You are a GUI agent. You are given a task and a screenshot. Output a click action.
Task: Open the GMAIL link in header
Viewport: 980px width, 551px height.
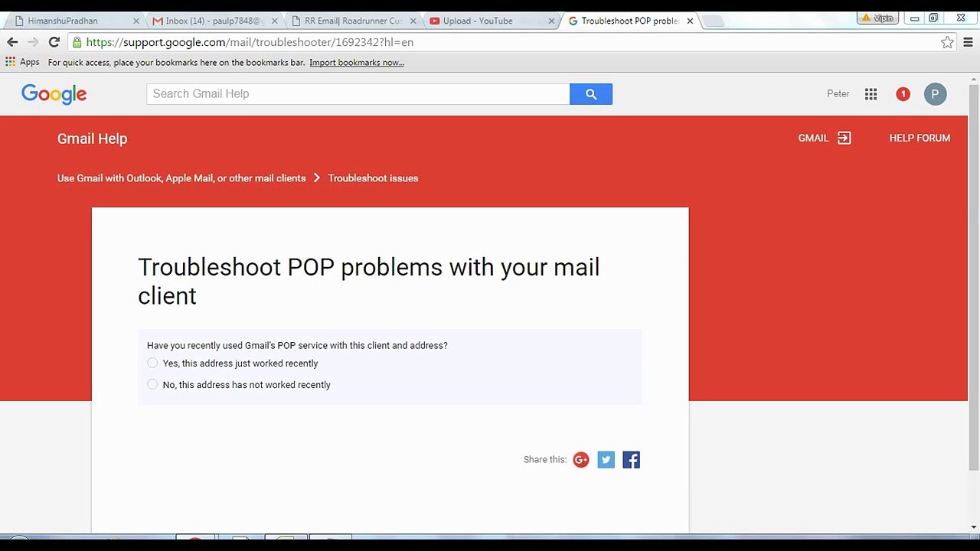813,138
